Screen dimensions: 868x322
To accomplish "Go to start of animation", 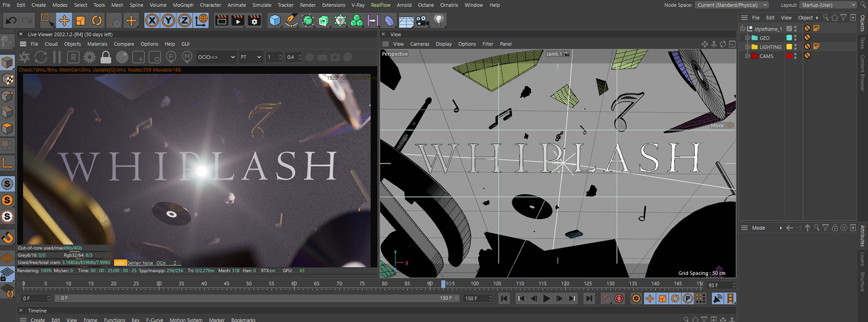I will coord(504,298).
